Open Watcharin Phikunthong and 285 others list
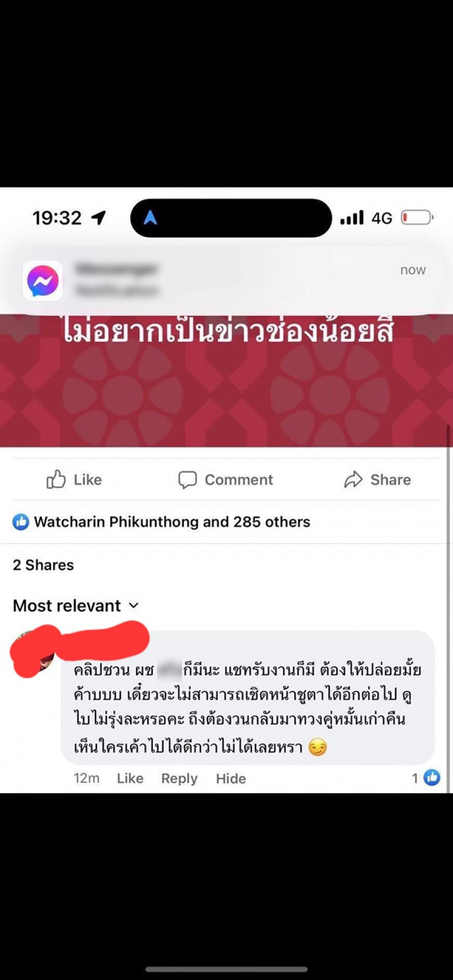The image size is (453, 980). (x=172, y=522)
